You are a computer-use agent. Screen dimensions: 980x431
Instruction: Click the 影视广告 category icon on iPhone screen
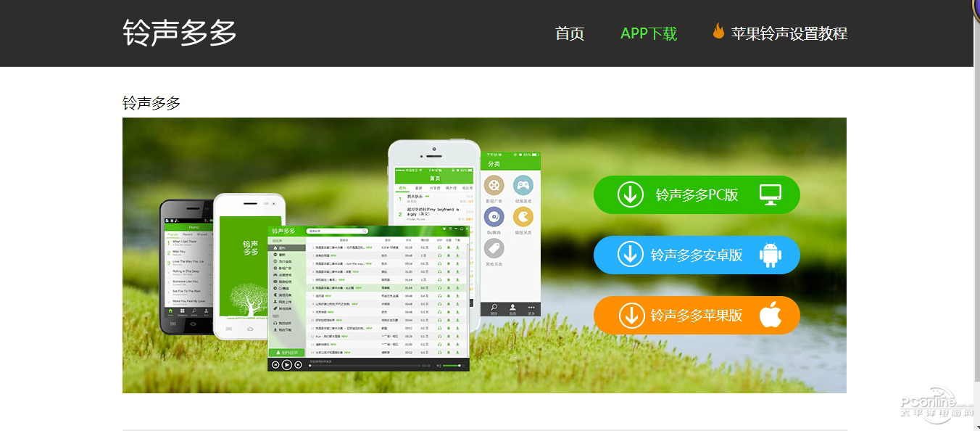[494, 185]
